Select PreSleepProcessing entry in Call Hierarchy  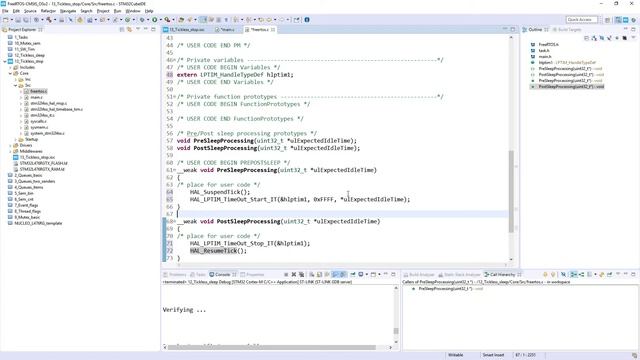click(448, 289)
